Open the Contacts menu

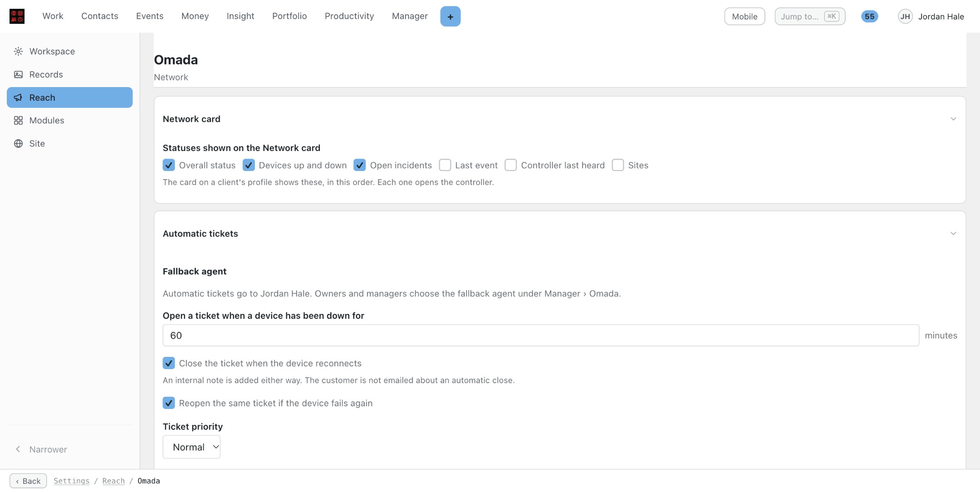[100, 16]
